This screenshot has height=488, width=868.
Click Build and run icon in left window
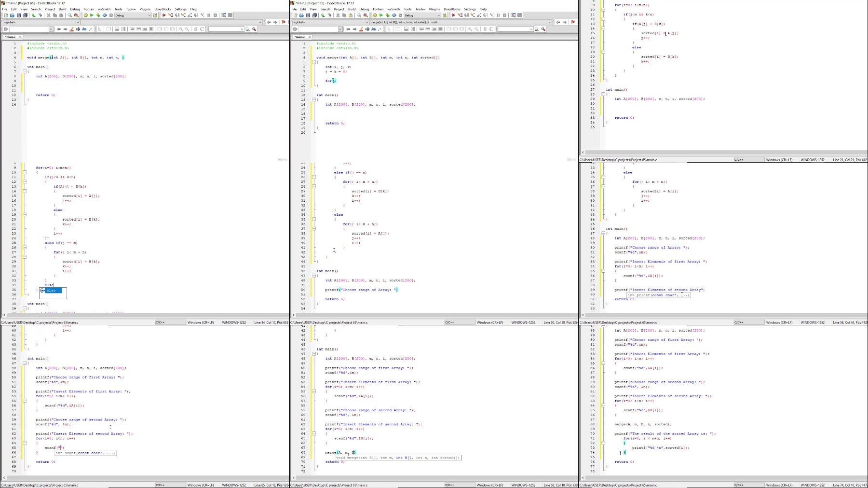tap(98, 15)
